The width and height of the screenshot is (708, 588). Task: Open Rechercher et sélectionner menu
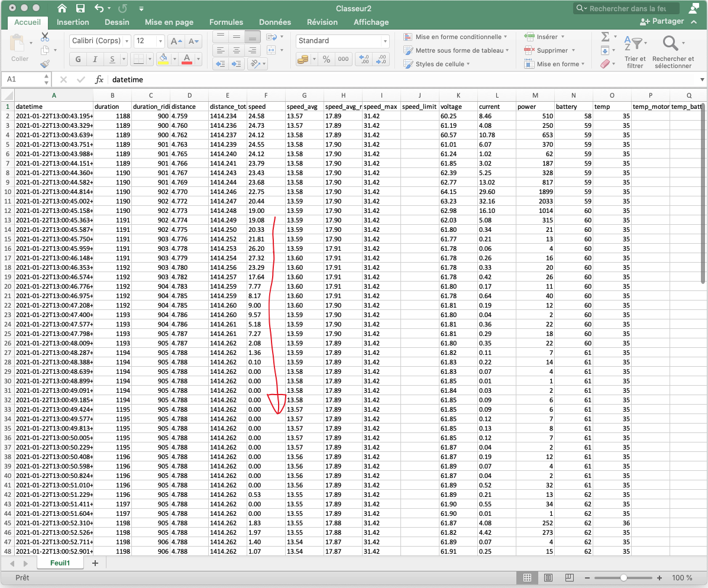coord(673,52)
